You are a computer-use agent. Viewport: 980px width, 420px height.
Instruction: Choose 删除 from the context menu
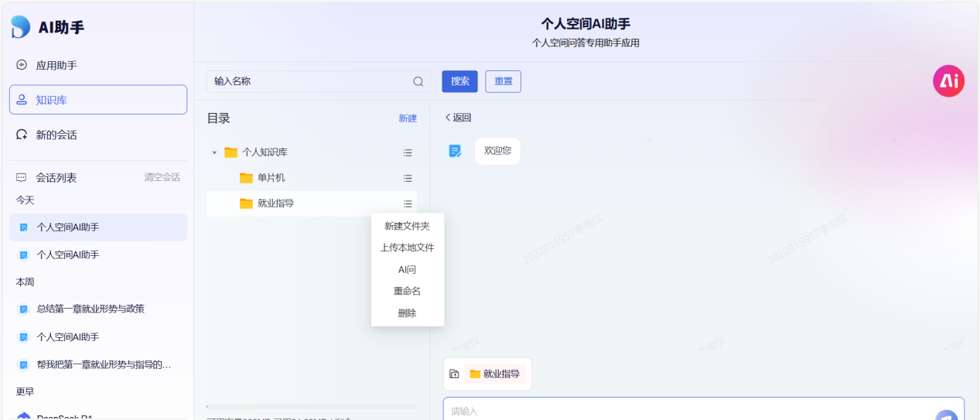407,313
